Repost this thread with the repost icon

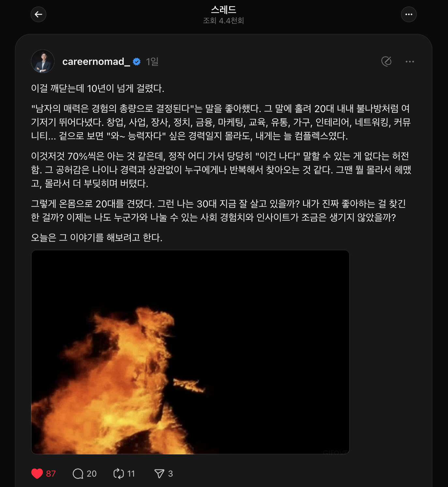pos(118,473)
